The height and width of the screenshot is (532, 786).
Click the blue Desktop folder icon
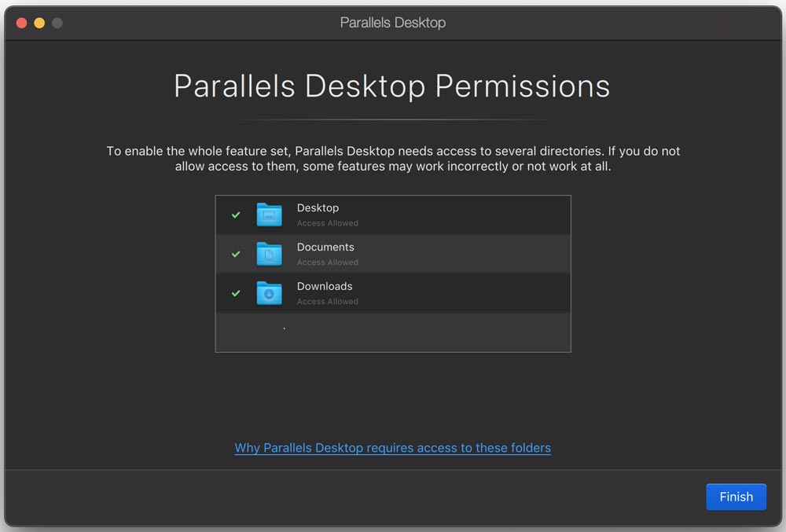(270, 215)
